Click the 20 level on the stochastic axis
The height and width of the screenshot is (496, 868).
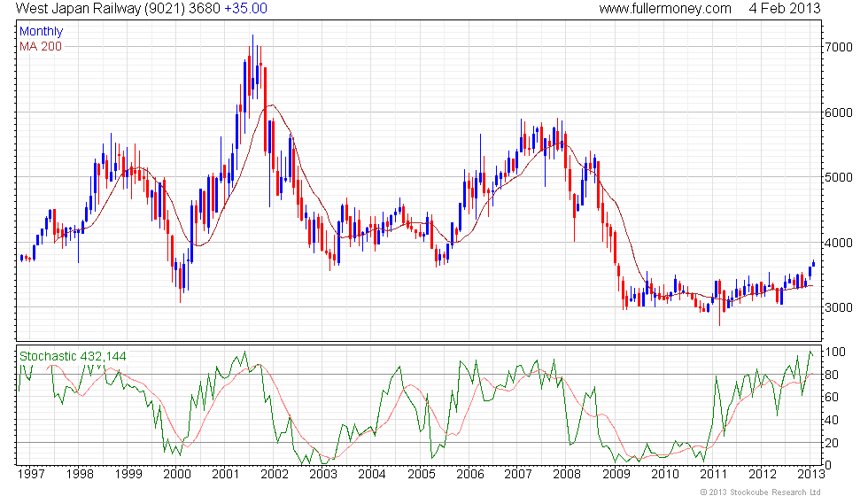[832, 443]
